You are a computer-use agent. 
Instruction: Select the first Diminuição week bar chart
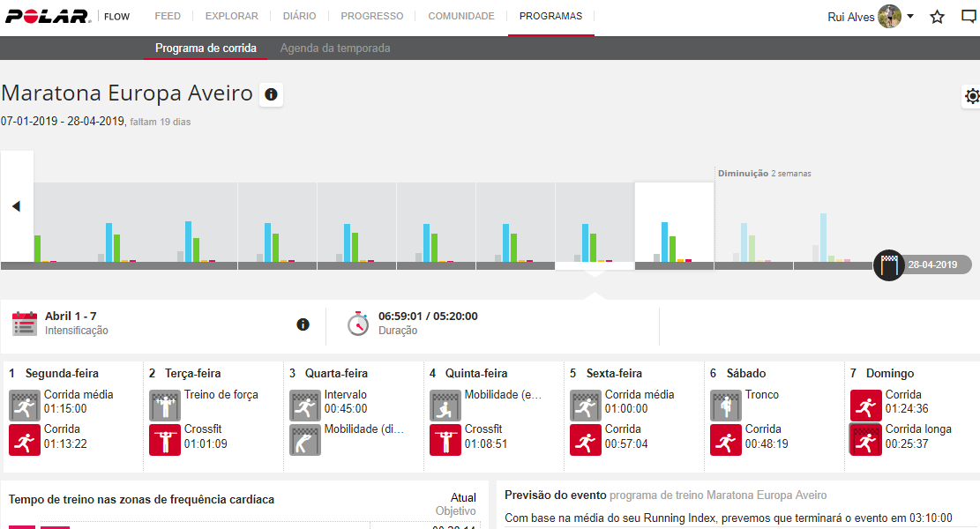[753, 225]
